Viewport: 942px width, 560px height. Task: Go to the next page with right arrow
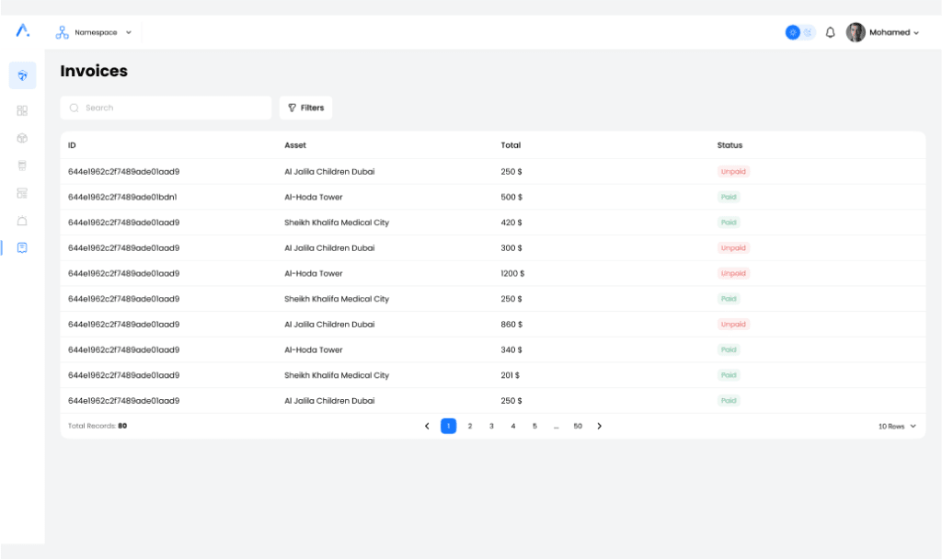(x=600, y=427)
